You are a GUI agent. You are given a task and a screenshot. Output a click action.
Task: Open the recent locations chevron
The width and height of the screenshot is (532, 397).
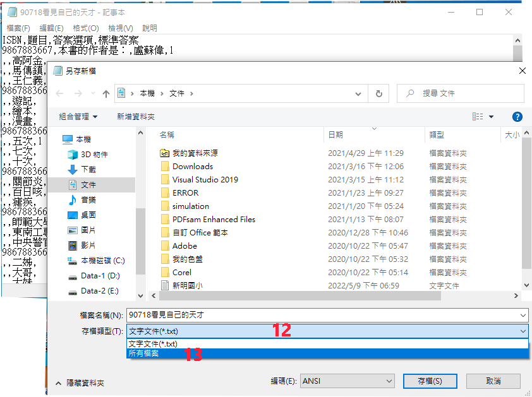(x=94, y=93)
